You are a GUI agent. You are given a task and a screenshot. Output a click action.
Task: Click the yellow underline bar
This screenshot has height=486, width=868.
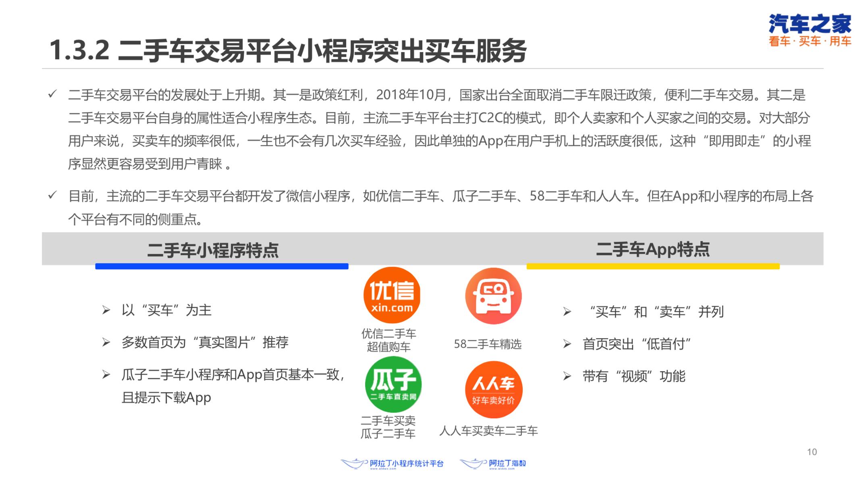653,266
